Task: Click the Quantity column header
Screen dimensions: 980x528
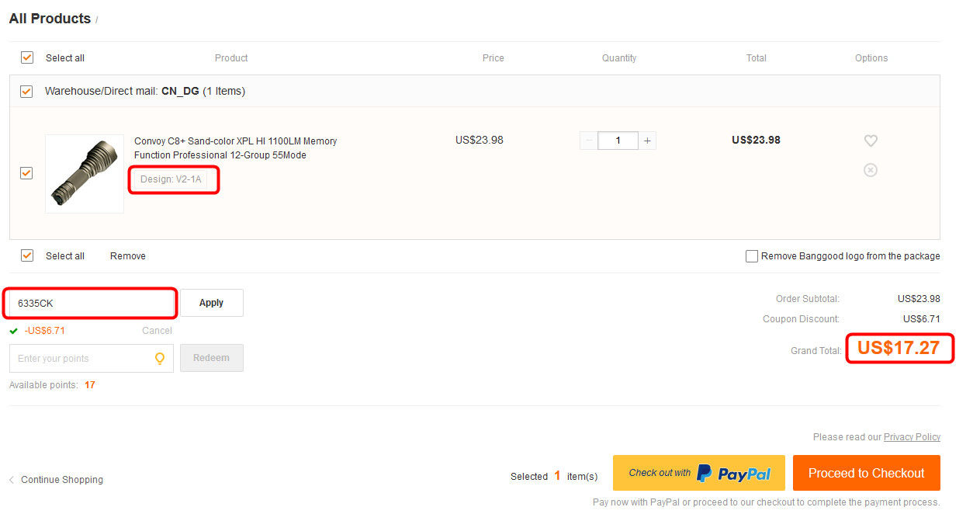Action: [619, 58]
